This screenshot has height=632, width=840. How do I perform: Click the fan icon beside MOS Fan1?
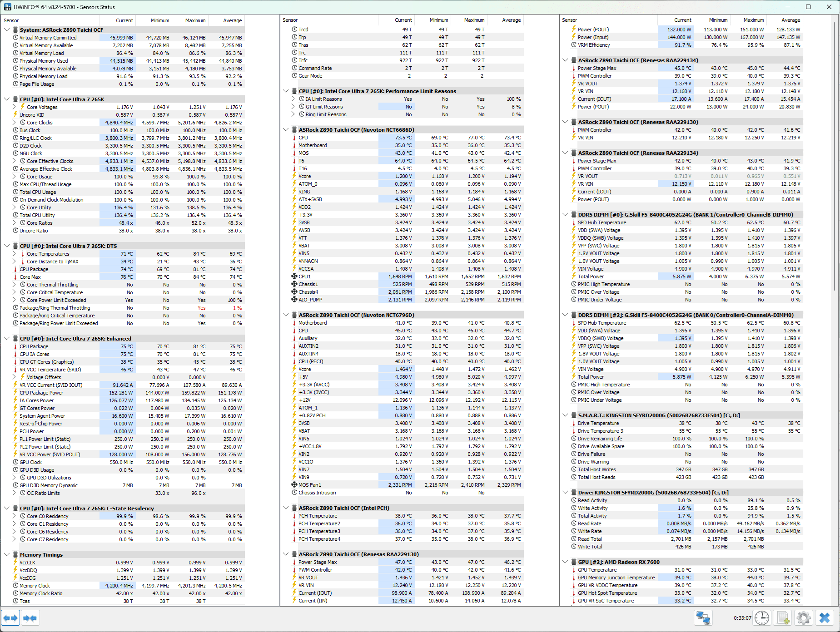294,485
